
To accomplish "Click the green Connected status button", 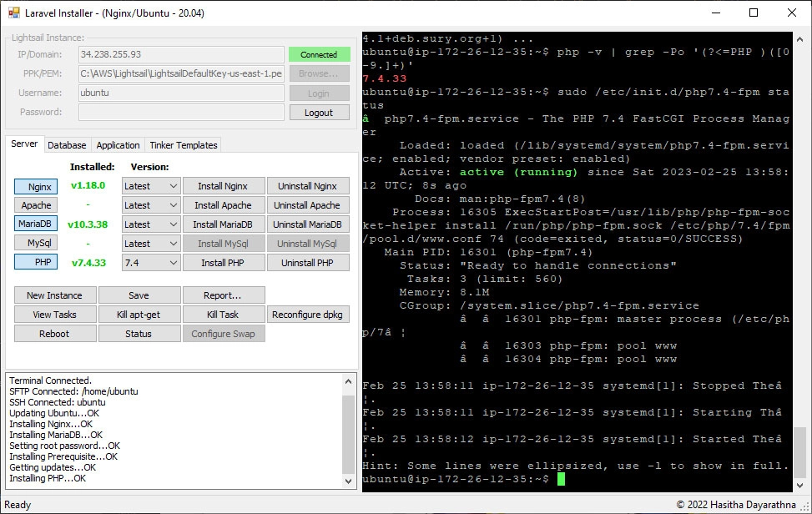I will [319, 54].
